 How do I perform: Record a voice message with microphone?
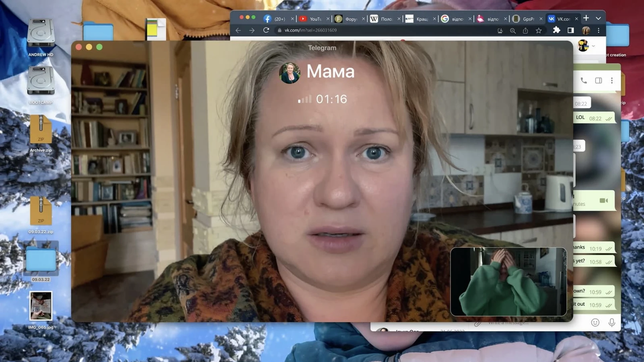(x=612, y=322)
